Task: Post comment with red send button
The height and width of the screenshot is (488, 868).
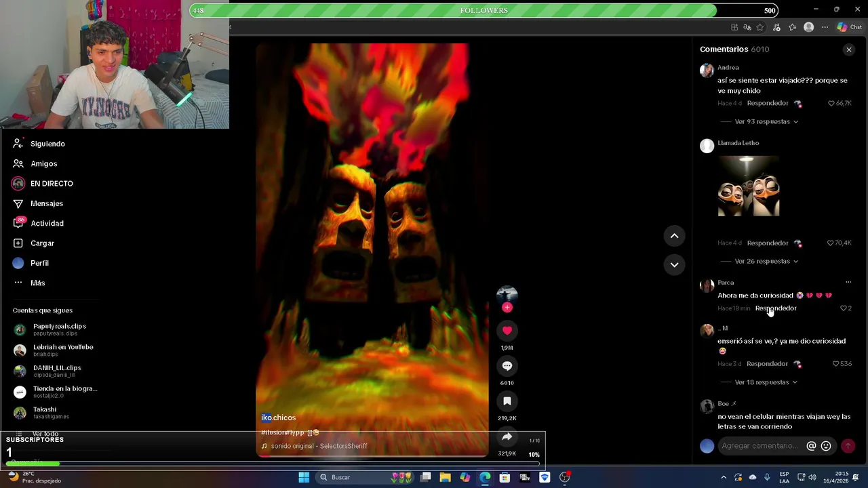Action: 848,446
